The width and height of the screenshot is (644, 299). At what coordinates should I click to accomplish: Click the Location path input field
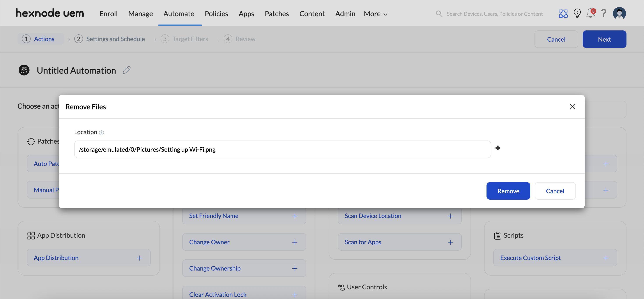pyautogui.click(x=282, y=149)
